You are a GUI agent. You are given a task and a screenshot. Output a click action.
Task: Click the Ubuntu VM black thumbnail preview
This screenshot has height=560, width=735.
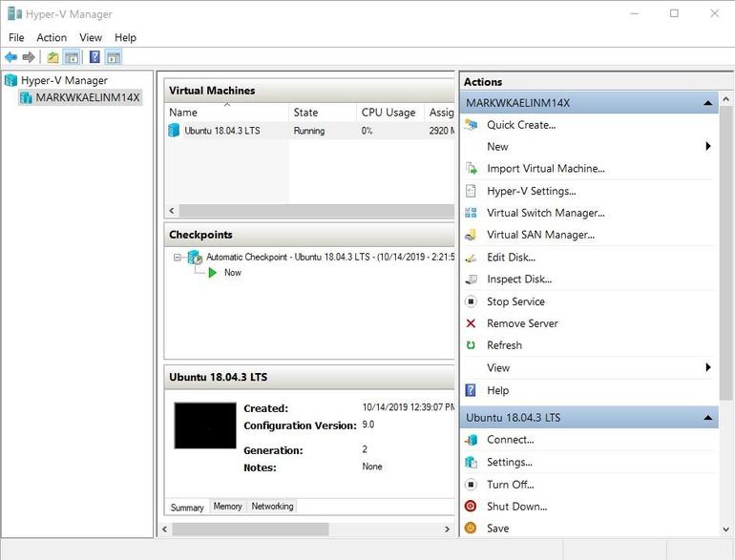[205, 425]
